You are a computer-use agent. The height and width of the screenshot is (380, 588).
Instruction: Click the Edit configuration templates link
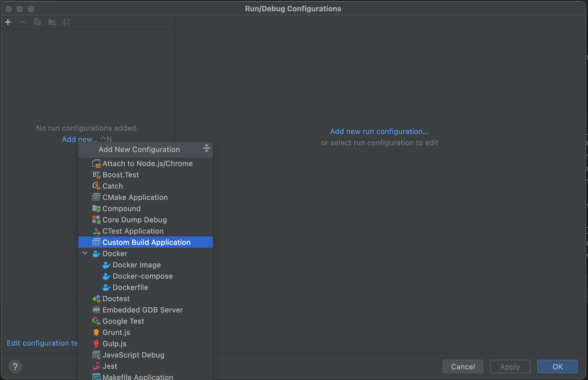point(42,343)
